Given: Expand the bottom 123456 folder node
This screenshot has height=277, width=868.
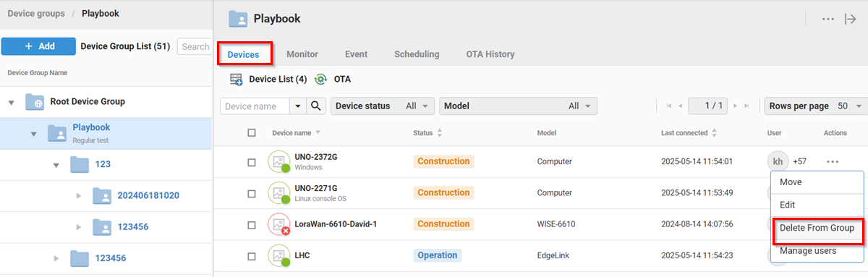Looking at the screenshot, I should pos(56,258).
